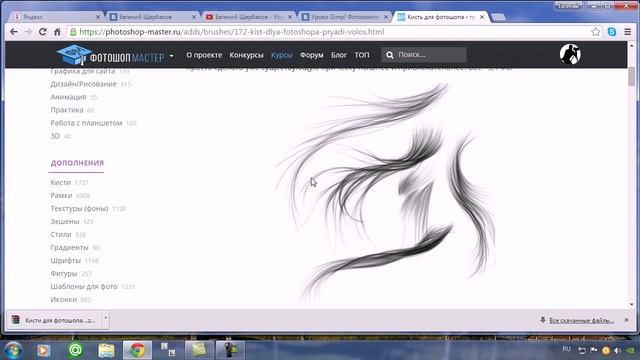Open the browser home page icon
Screen dimensions: 640x360
[57, 32]
